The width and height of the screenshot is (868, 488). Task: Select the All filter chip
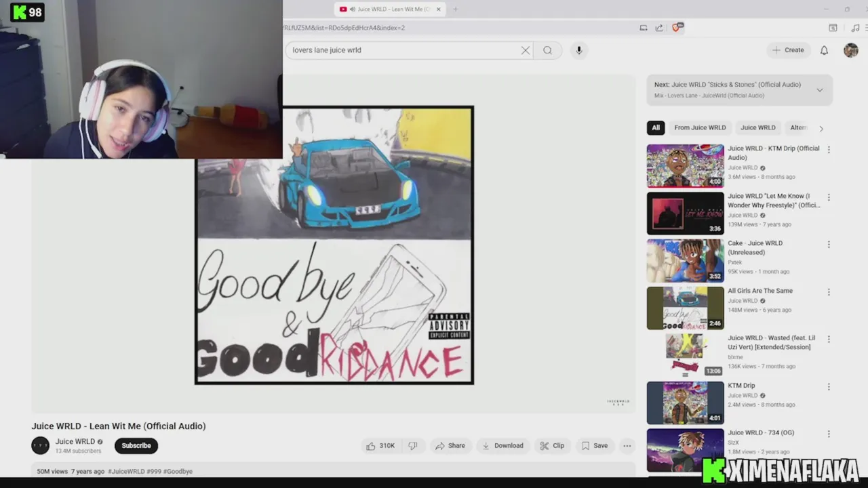656,127
